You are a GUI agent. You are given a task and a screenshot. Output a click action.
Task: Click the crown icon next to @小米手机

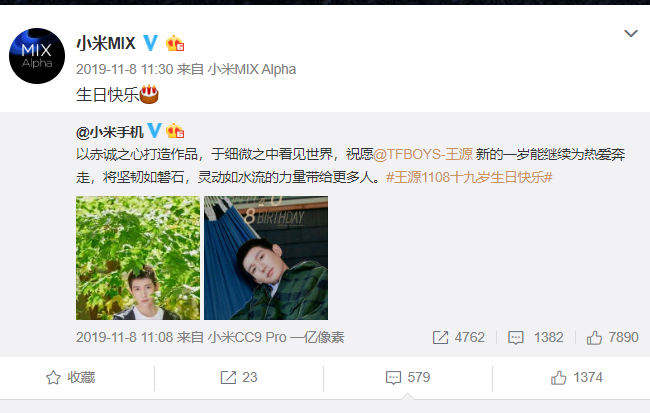pos(175,131)
